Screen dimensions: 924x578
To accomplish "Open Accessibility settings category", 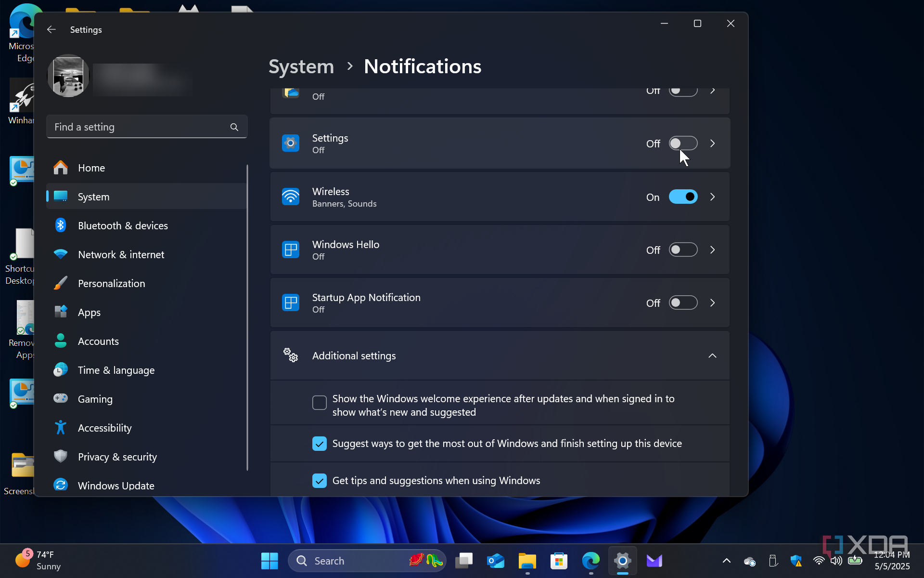I will [x=146, y=428].
